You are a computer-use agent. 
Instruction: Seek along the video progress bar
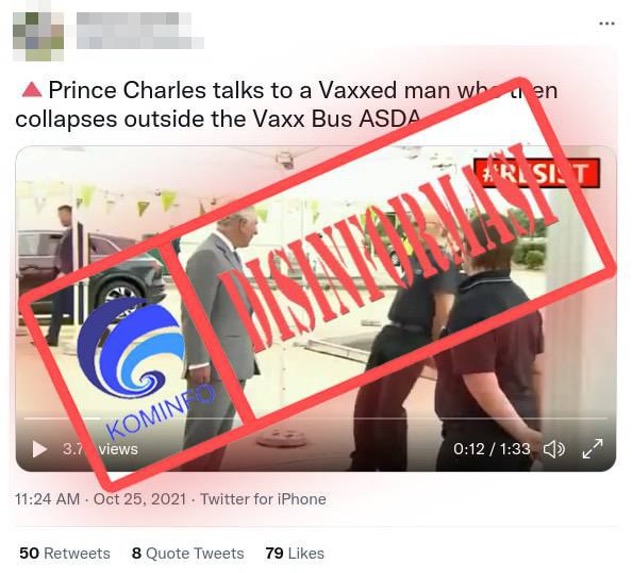click(x=316, y=419)
